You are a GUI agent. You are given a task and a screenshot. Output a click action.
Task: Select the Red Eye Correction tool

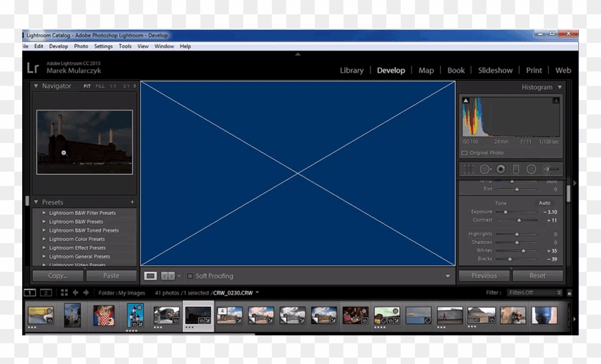501,169
